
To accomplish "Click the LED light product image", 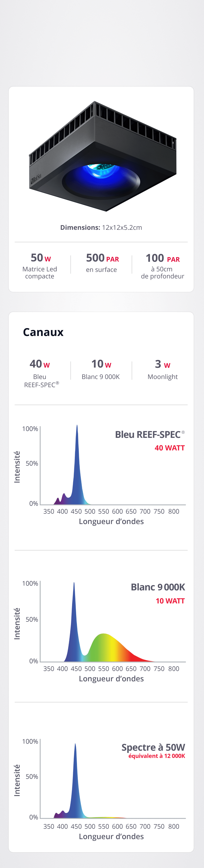I will [x=103, y=156].
